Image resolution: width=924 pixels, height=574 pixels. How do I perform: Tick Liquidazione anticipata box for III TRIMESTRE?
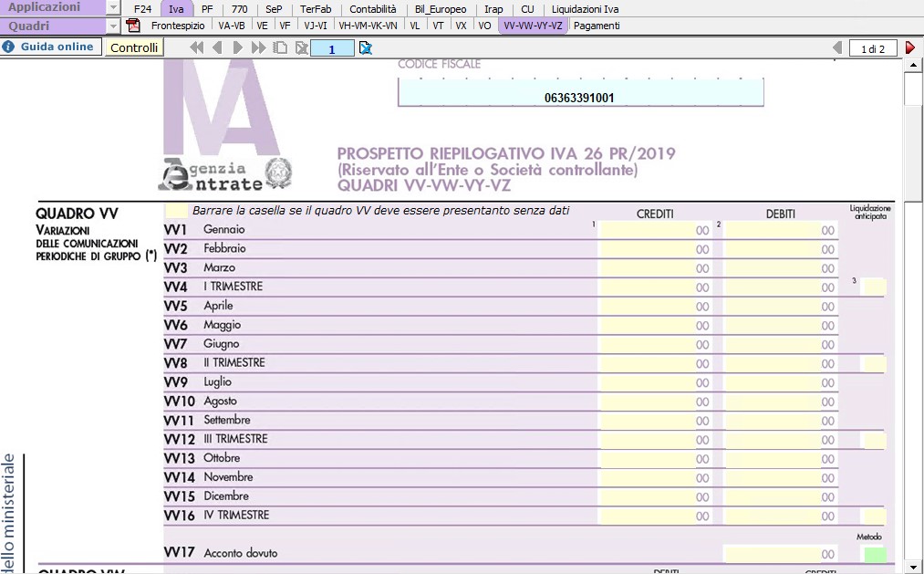[x=873, y=440]
